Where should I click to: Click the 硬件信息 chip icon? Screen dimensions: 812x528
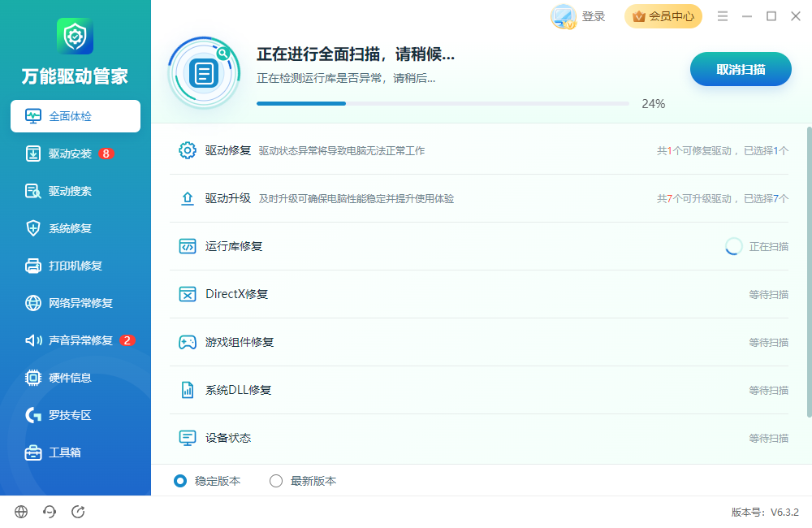point(33,378)
